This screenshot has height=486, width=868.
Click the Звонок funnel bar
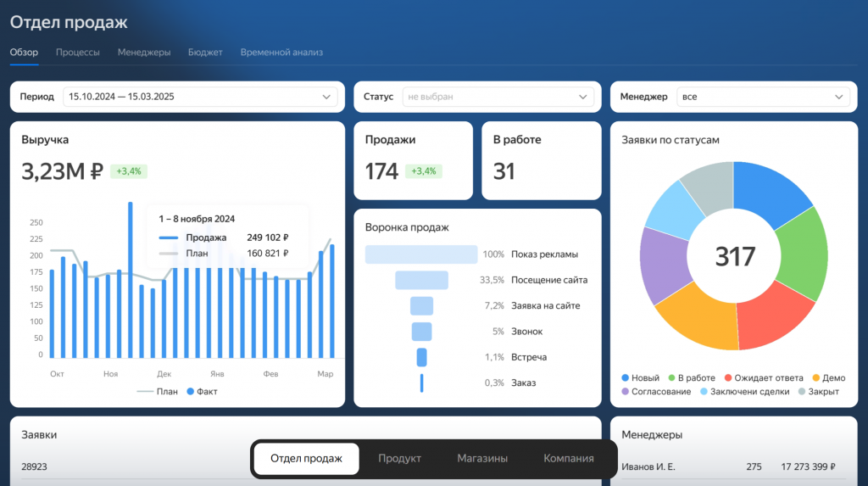(x=422, y=332)
